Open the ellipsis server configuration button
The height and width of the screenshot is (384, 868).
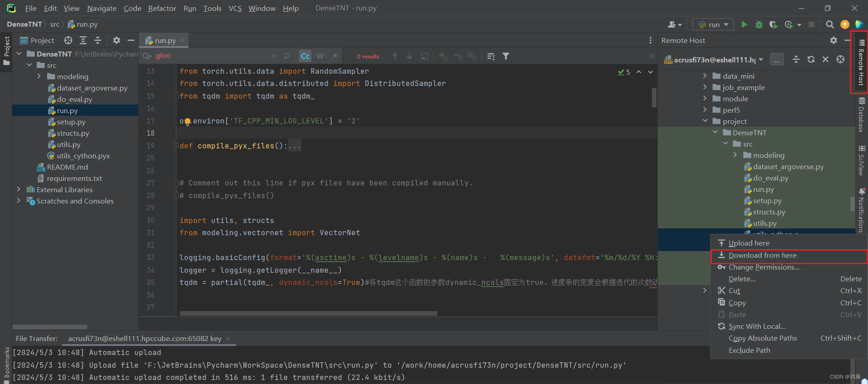click(x=777, y=60)
